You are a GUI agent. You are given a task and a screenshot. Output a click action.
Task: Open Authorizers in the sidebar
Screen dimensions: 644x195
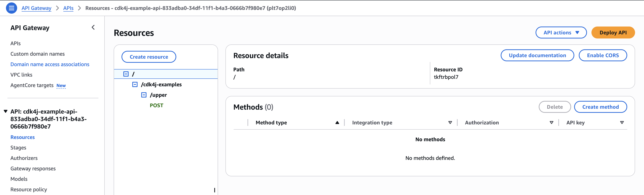click(x=24, y=158)
